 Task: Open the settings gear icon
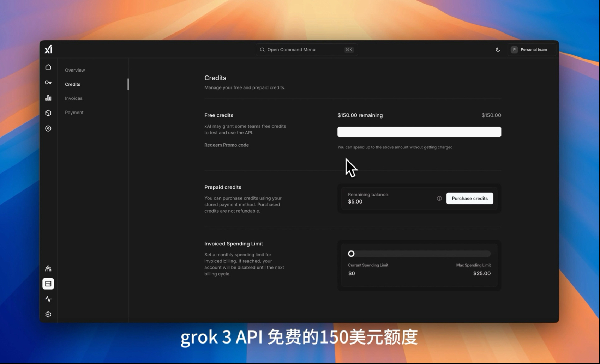tap(48, 314)
